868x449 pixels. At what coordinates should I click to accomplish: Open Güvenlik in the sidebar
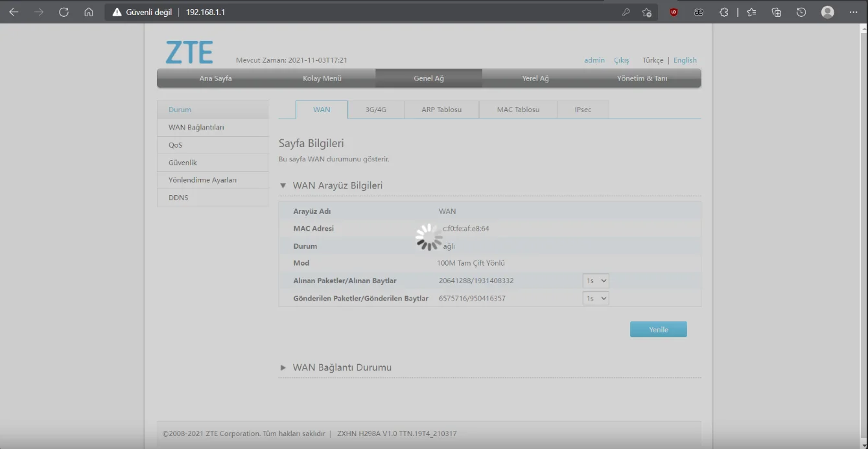click(x=213, y=163)
